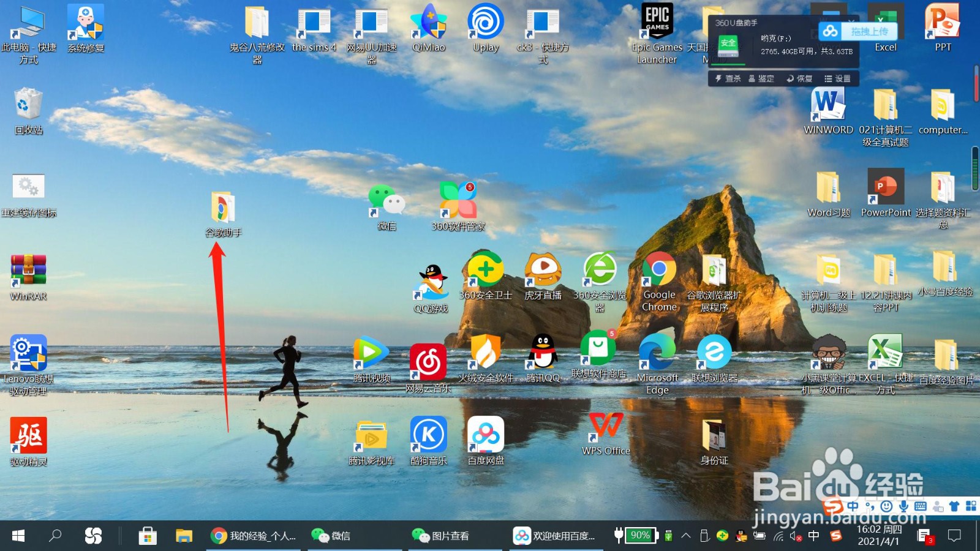Switch to Chrome 我的经验 taskbar window
Viewport: 980px width, 551px height.
pyautogui.click(x=254, y=536)
